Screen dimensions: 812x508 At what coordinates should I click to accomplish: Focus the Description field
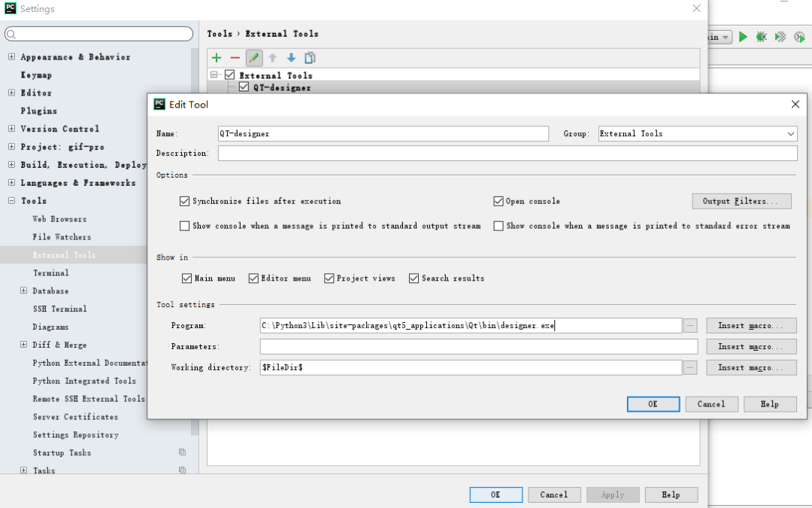(x=507, y=153)
